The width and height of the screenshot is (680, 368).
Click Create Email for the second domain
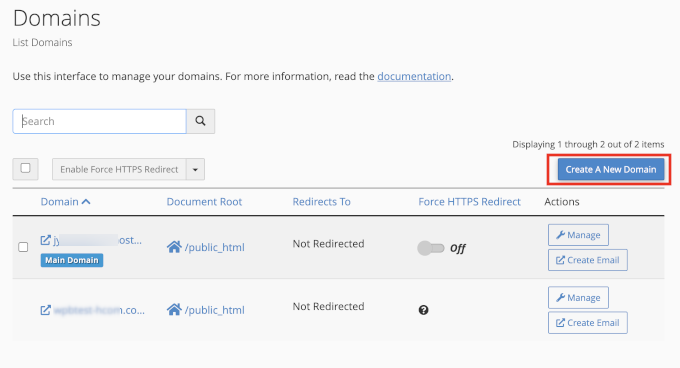588,323
